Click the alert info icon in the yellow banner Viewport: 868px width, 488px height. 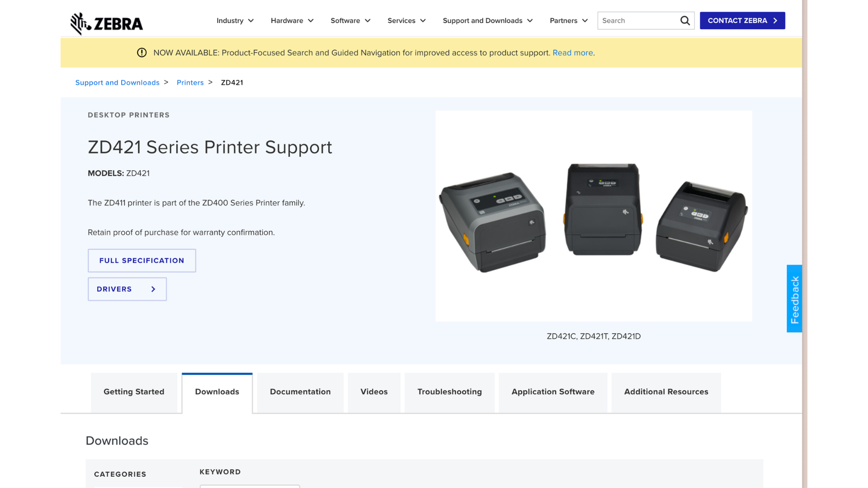click(142, 53)
